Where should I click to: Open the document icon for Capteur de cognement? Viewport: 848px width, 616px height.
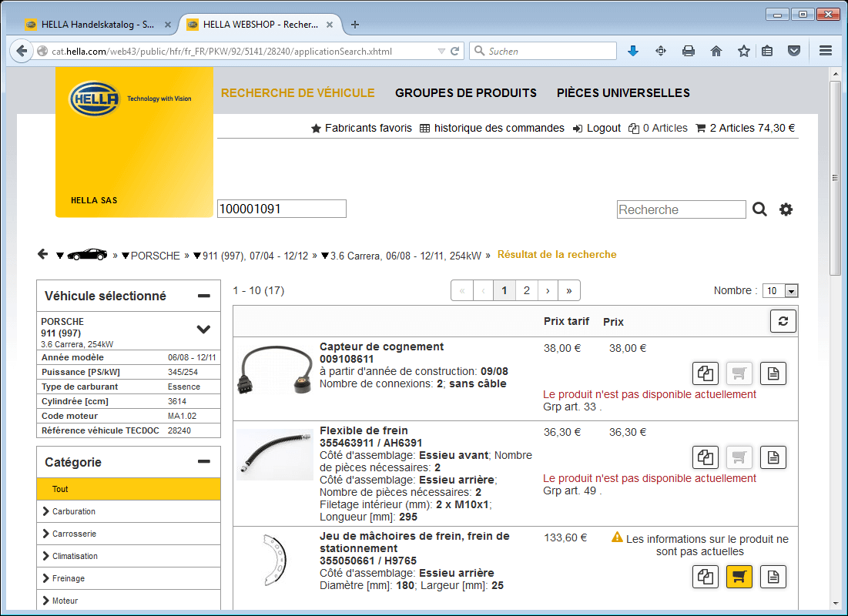(773, 373)
